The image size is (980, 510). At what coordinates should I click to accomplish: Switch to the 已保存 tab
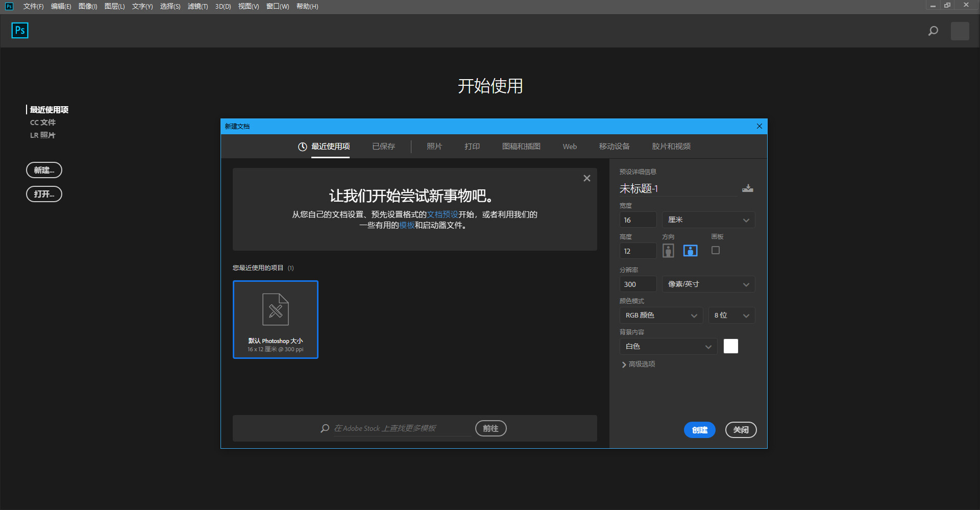click(x=384, y=147)
